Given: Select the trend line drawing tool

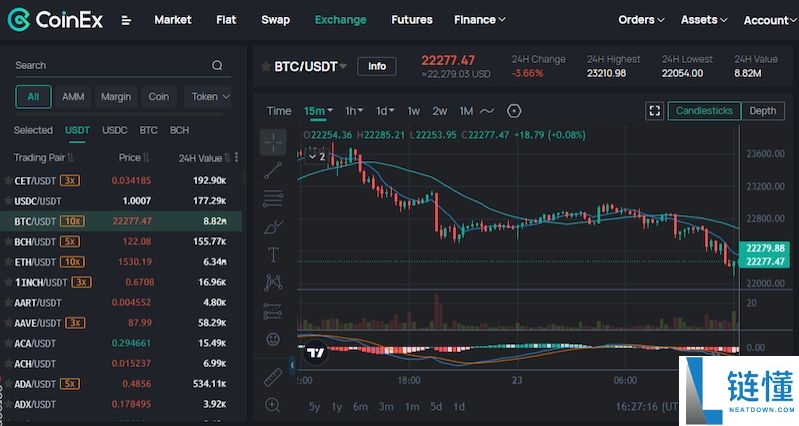Looking at the screenshot, I should click(x=273, y=170).
